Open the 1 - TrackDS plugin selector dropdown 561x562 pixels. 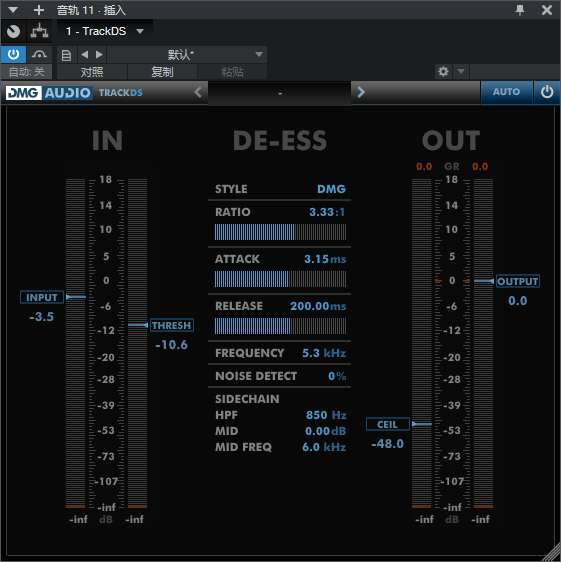coord(105,32)
